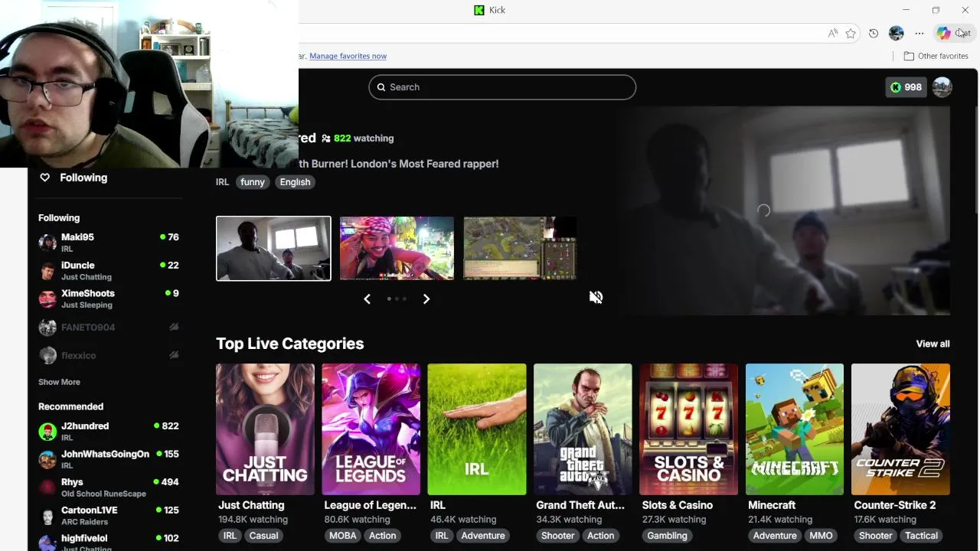Image resolution: width=980 pixels, height=551 pixels.
Task: Open the Just Chatting category card
Action: 265,429
